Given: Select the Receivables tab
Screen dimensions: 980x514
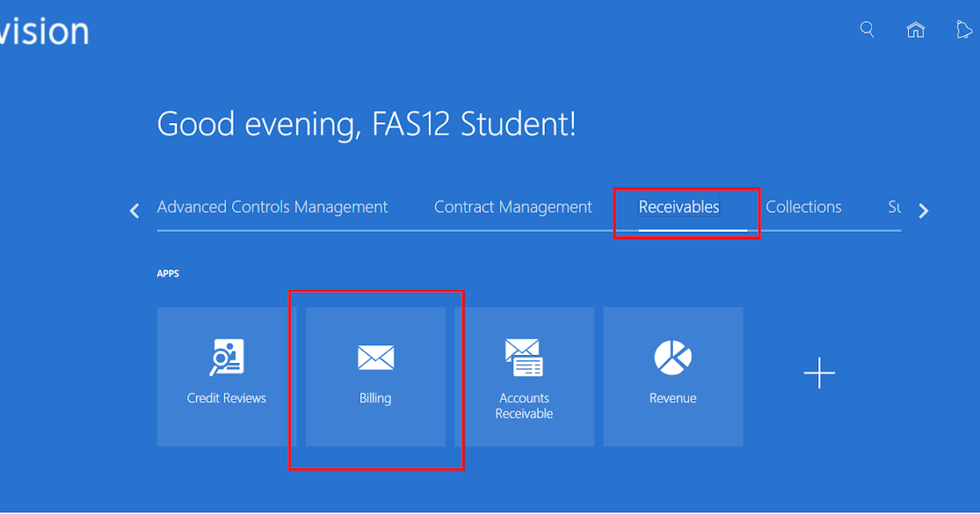Looking at the screenshot, I should point(679,207).
